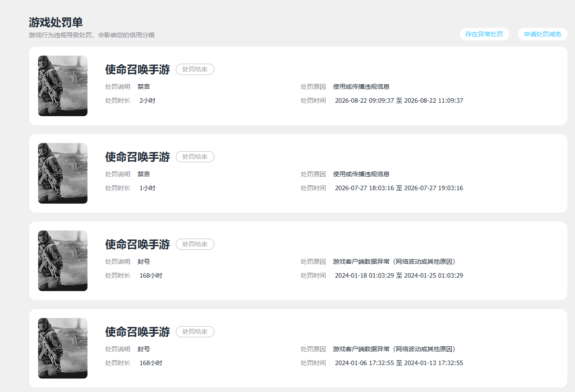Viewport: 575px width, 392px height.
Task: Click the 处罚结束 badge on the 1小时 mute
Action: (195, 157)
